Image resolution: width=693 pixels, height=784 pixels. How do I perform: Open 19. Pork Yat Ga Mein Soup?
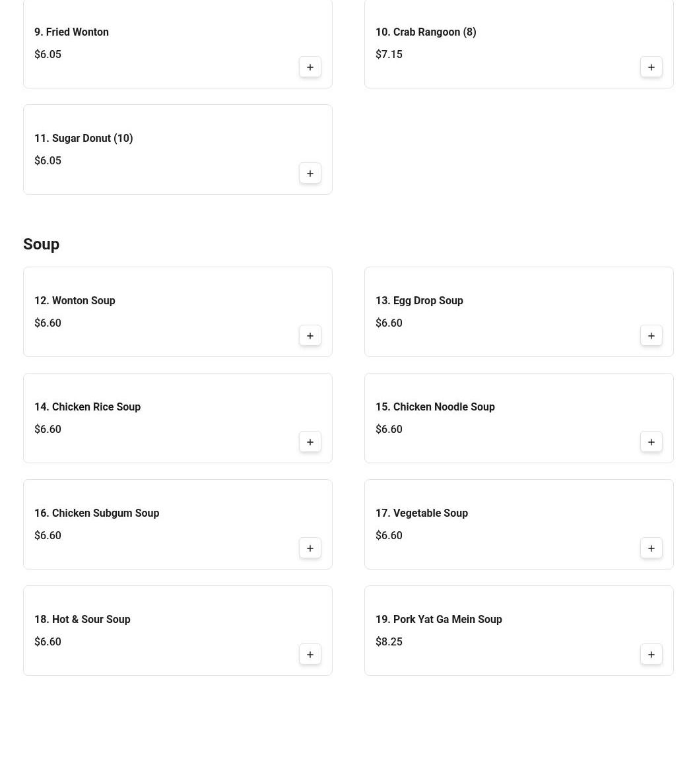[438, 620]
